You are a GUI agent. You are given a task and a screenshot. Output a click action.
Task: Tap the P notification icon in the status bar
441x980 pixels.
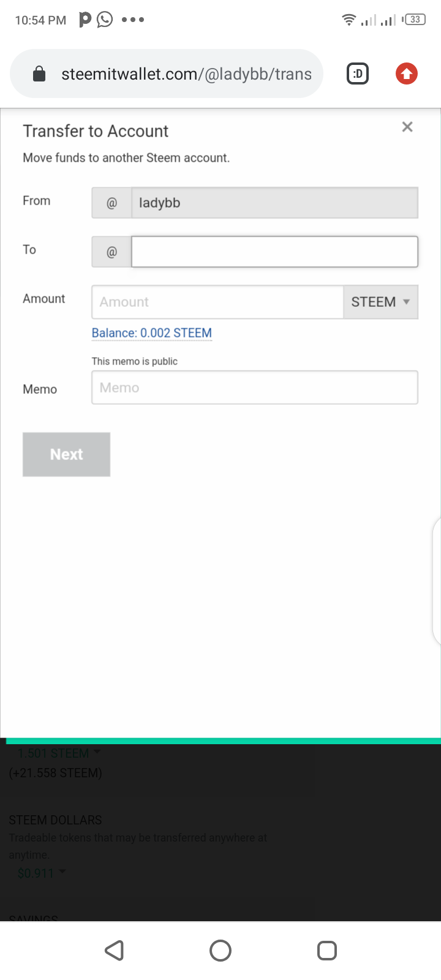pos(85,20)
